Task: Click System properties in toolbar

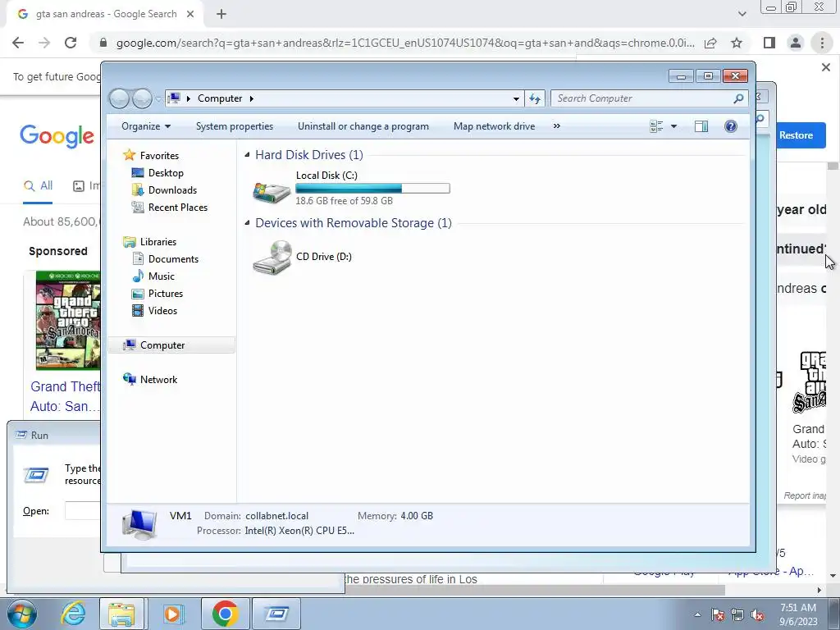Action: [234, 126]
